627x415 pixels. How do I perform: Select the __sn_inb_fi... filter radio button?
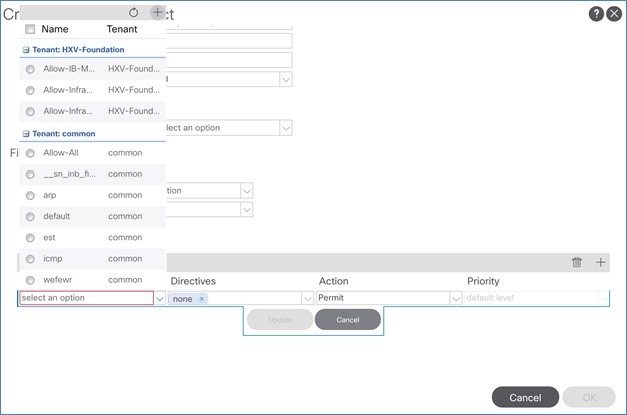tap(30, 174)
